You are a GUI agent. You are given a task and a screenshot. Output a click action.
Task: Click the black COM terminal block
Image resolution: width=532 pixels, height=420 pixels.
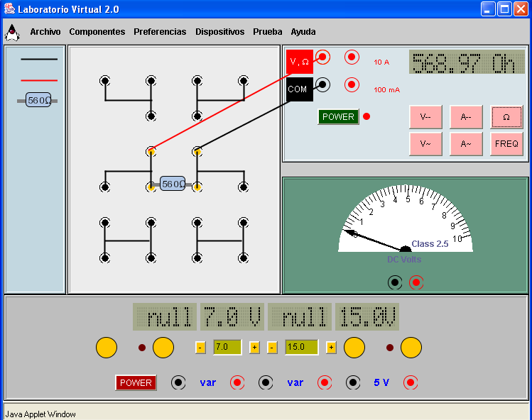(298, 89)
